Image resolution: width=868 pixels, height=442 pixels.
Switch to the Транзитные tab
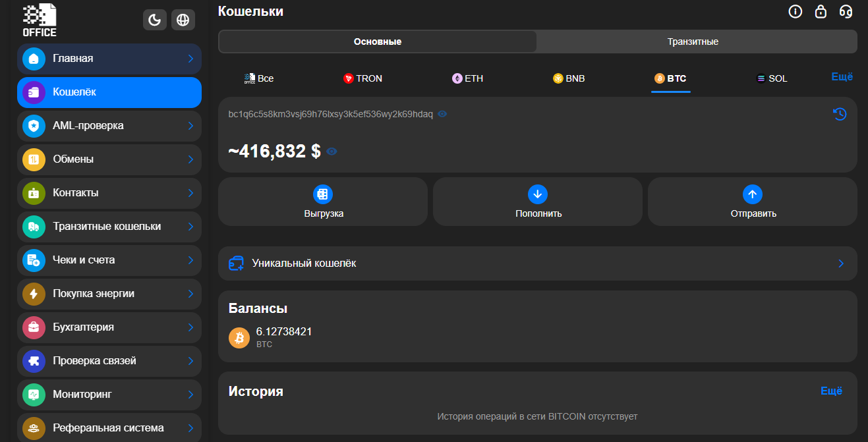693,41
